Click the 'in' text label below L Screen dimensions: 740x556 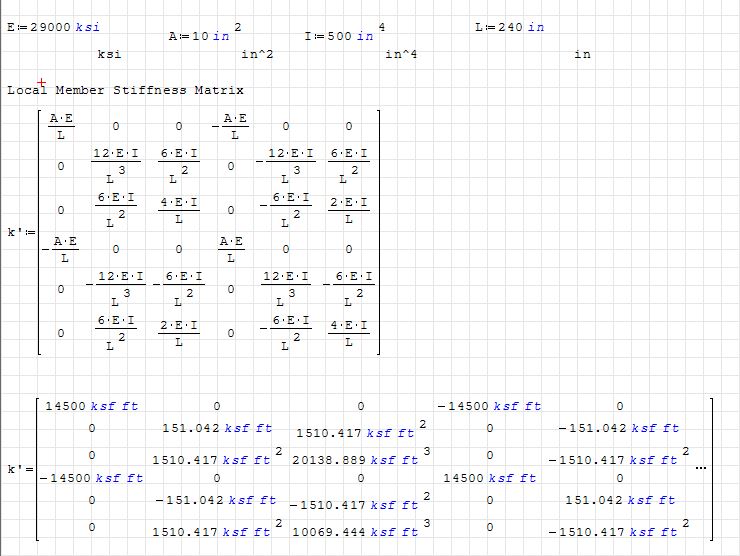[582, 55]
